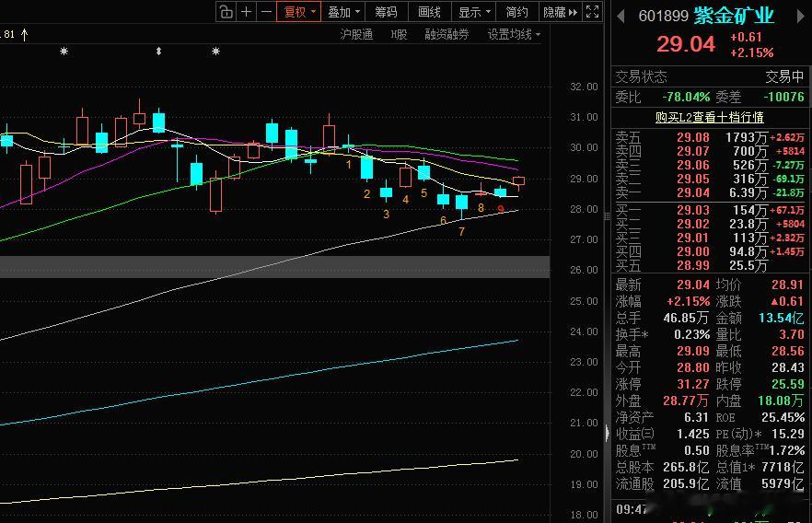
Task: Click 最高 value 29.09
Action: [x=693, y=351]
